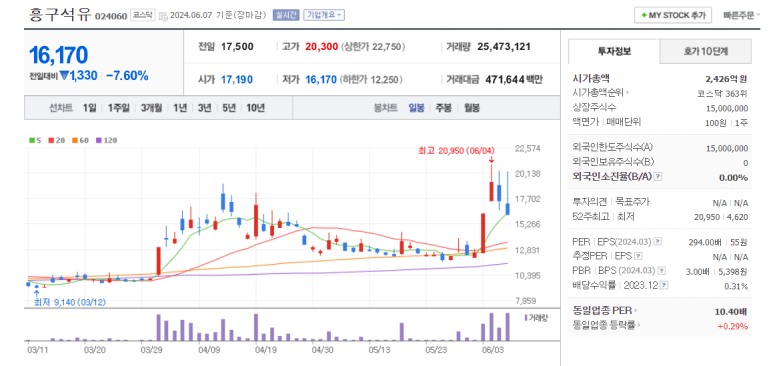Viewport: 773px width, 366px height.
Task: Select the 일봉 candle chart
Action: pos(416,108)
